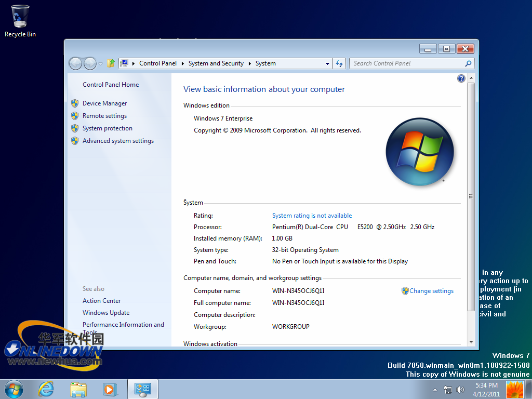Click the Pentium(R) Dual-Core processor text

(353, 227)
